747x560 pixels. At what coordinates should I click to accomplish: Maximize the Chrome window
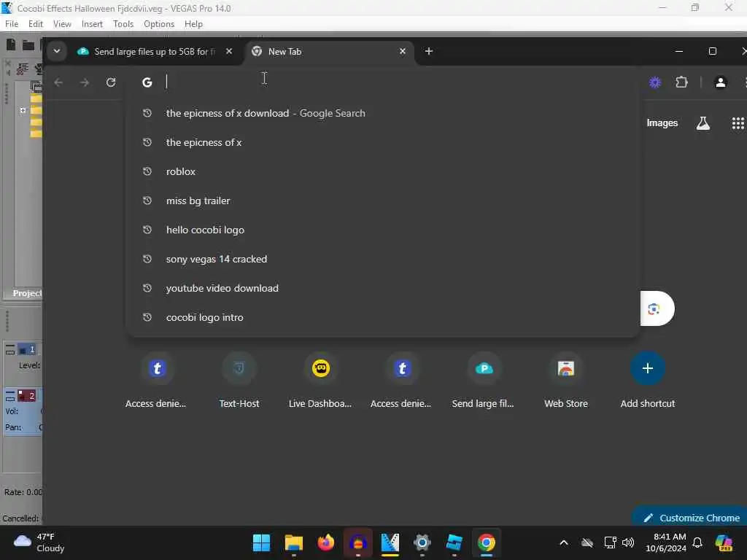712,51
